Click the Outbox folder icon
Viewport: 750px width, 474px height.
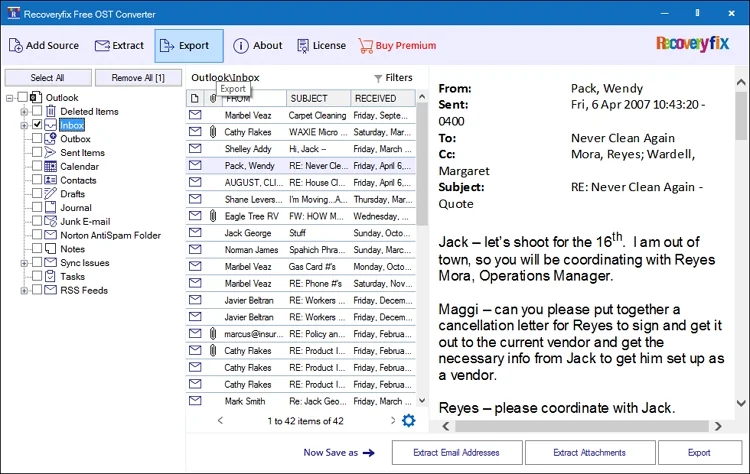pyautogui.click(x=50, y=139)
